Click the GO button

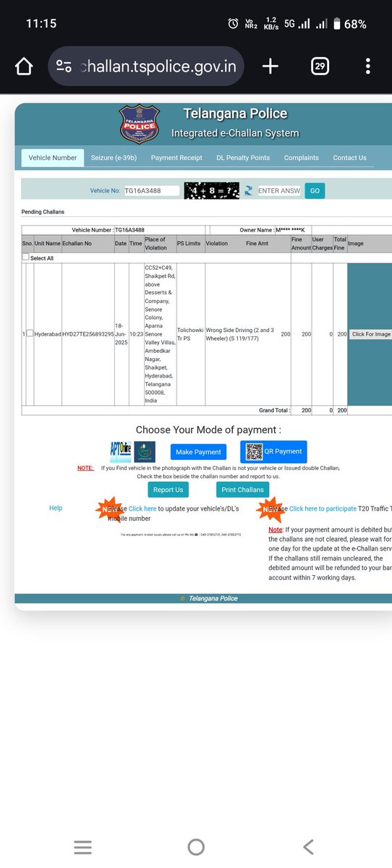tap(315, 191)
